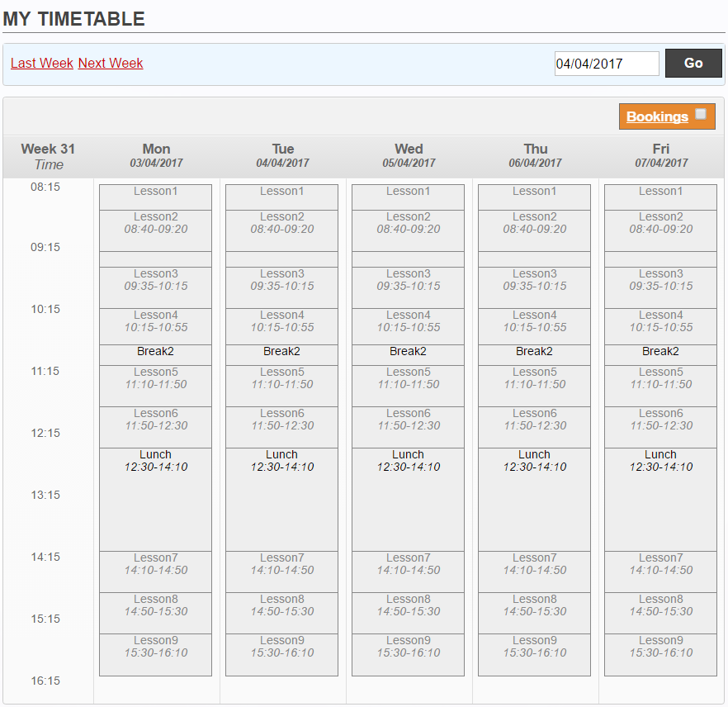Click the 15:15 time label
728x707 pixels.
click(x=45, y=619)
